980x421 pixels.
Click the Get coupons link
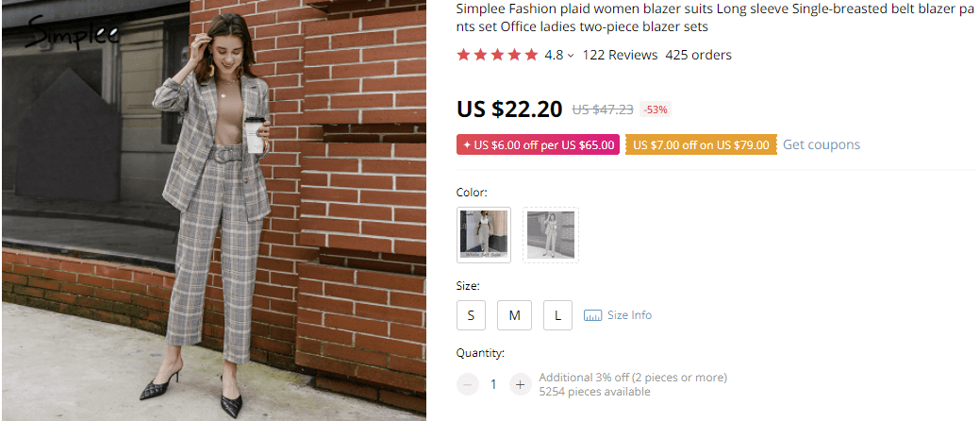pyautogui.click(x=822, y=144)
